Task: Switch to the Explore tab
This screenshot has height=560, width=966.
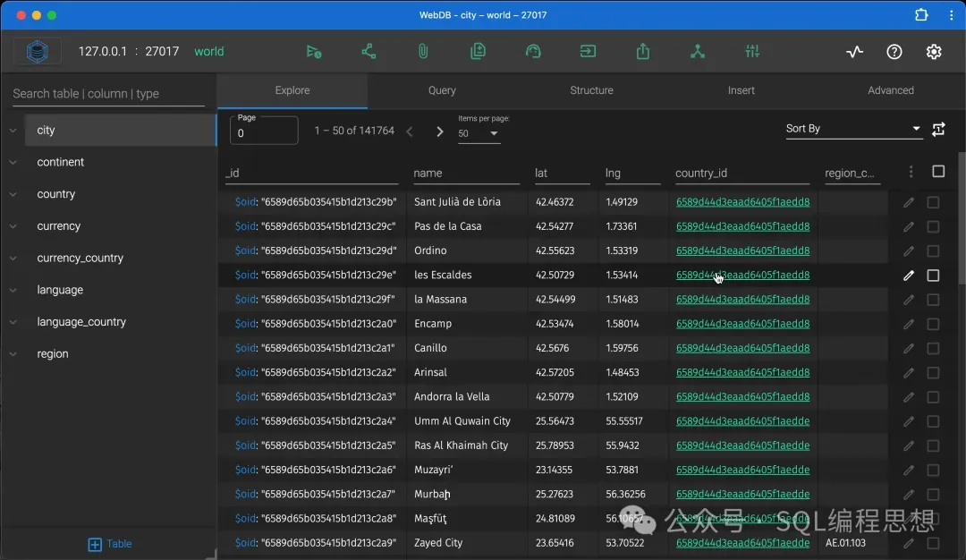Action: point(292,90)
